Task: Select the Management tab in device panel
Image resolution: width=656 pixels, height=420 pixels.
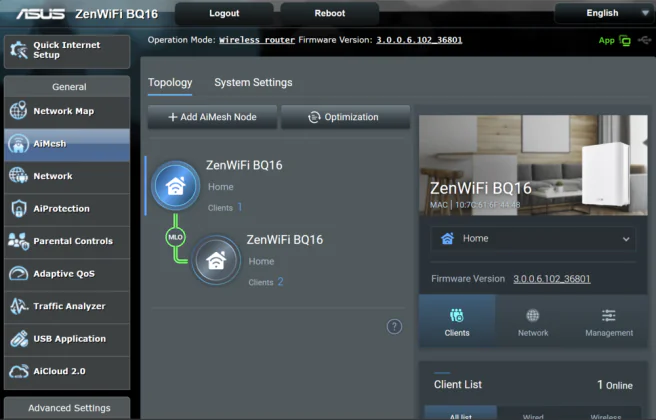Action: click(x=609, y=321)
